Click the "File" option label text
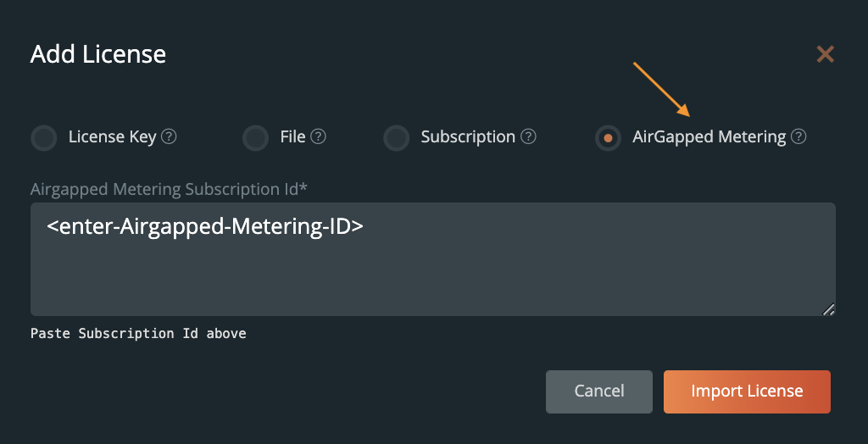Image resolution: width=868 pixels, height=444 pixels. [x=292, y=136]
